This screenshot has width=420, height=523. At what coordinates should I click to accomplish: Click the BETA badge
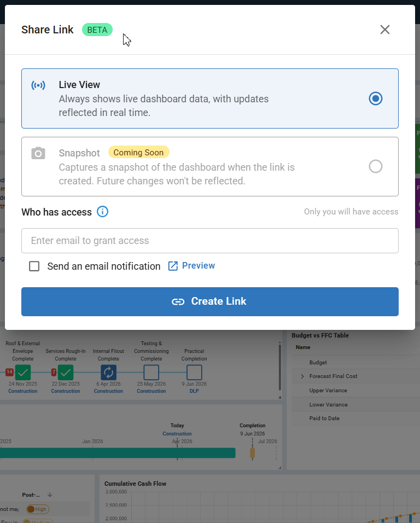(x=97, y=30)
